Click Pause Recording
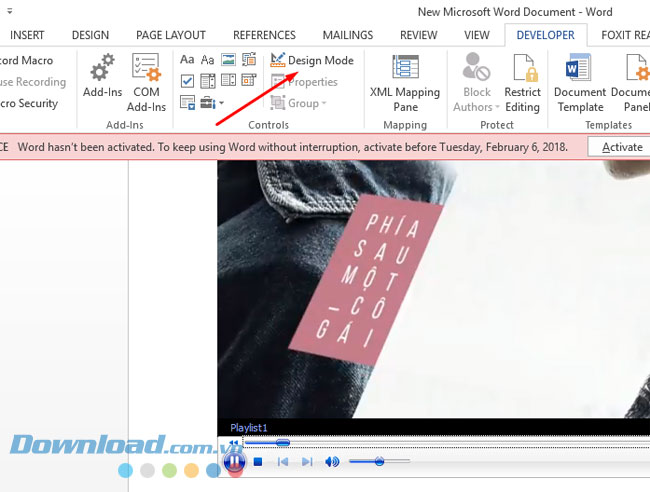The height and width of the screenshot is (492, 650). click(x=33, y=82)
